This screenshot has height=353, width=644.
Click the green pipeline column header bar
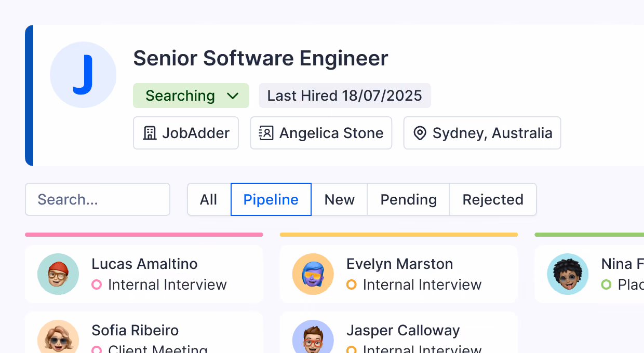589,235
